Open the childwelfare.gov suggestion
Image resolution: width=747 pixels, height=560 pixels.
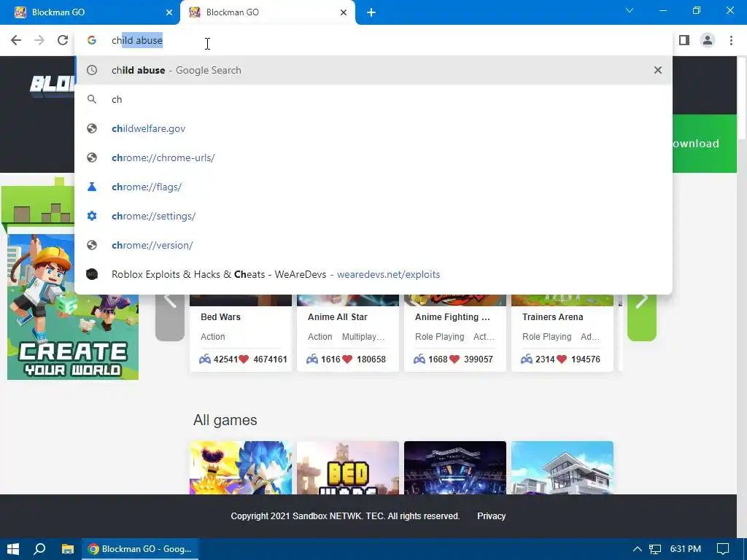coord(373,128)
